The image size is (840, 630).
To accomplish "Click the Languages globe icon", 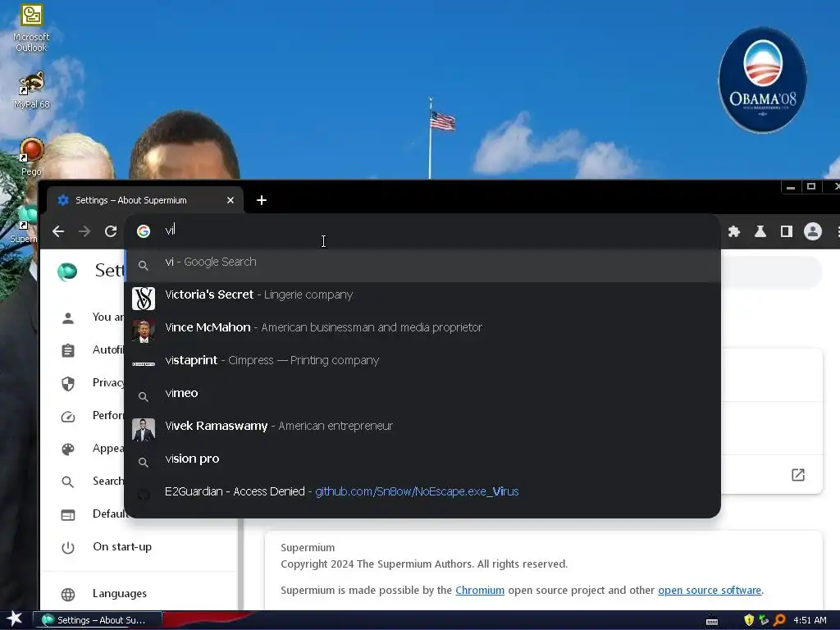I will [68, 594].
